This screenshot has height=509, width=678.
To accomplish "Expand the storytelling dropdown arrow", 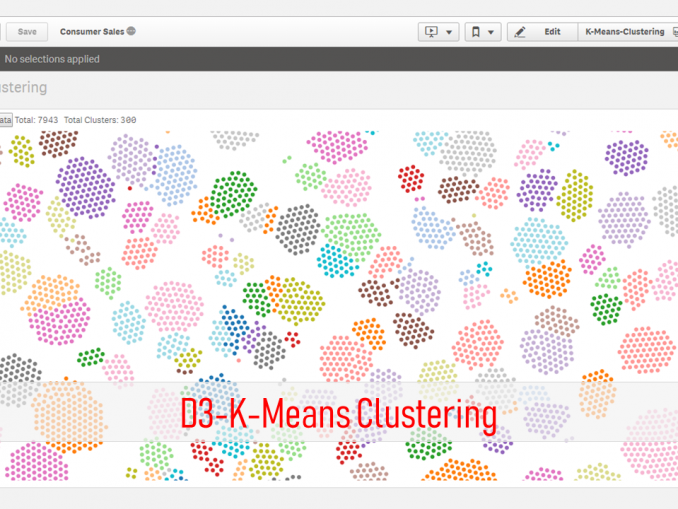I will coord(449,32).
